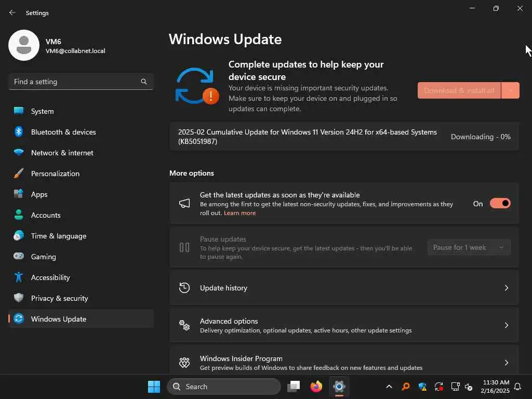The width and height of the screenshot is (532, 399).
Task: Open the Time & language page
Action: point(81,236)
